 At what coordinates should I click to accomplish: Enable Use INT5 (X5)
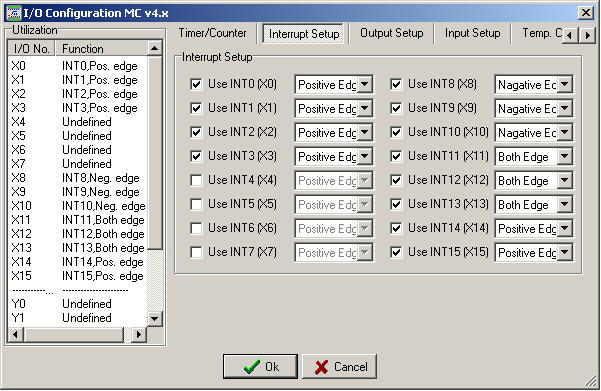click(x=196, y=204)
